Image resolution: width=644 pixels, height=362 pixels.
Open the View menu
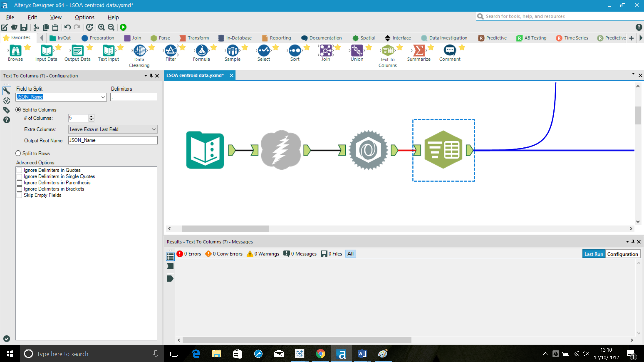[x=56, y=17]
